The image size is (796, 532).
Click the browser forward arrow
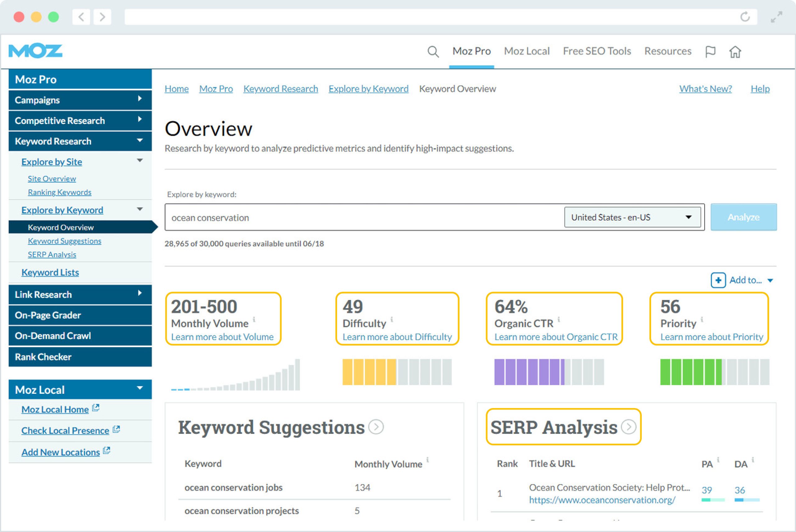pyautogui.click(x=102, y=17)
